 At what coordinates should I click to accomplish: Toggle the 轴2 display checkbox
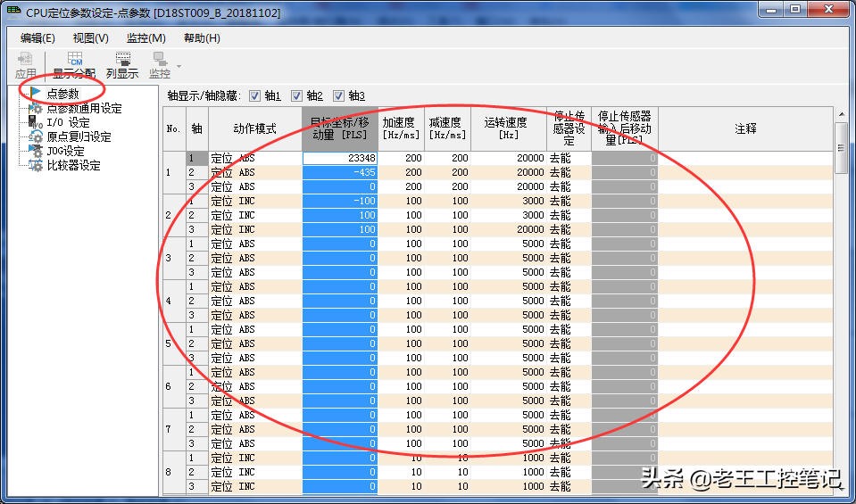point(296,96)
